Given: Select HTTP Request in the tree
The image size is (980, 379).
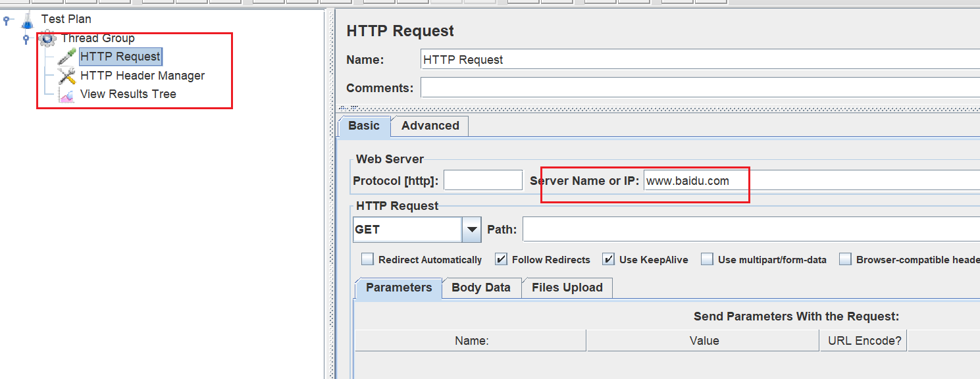Looking at the screenshot, I should (120, 57).
